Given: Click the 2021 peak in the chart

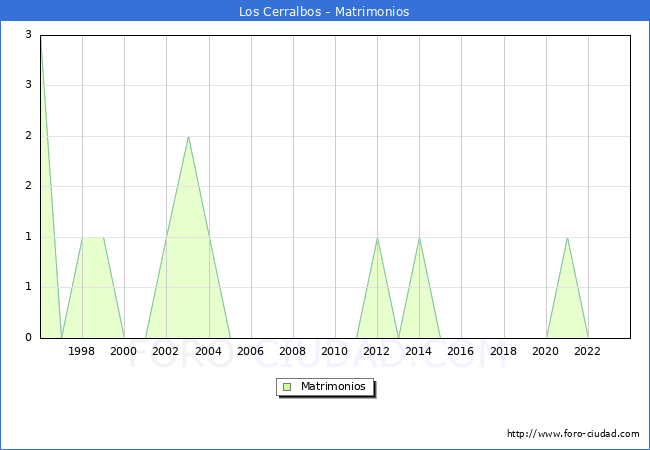Looking at the screenshot, I should click(x=567, y=238).
